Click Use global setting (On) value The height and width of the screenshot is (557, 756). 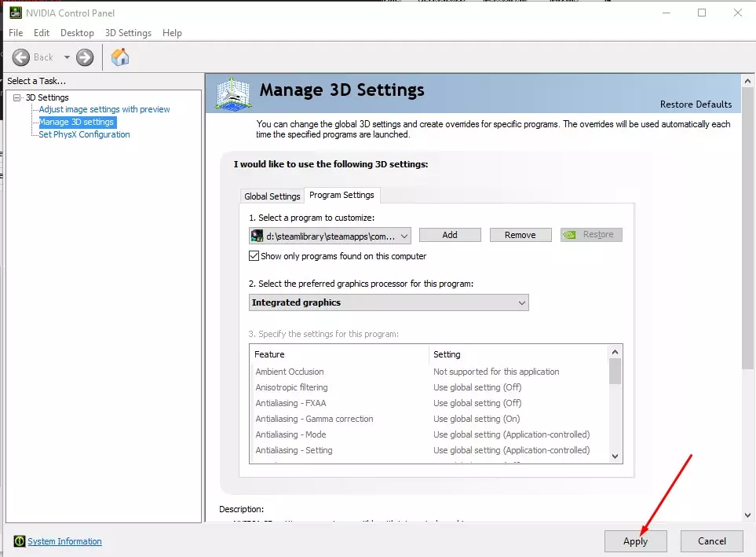tap(477, 419)
